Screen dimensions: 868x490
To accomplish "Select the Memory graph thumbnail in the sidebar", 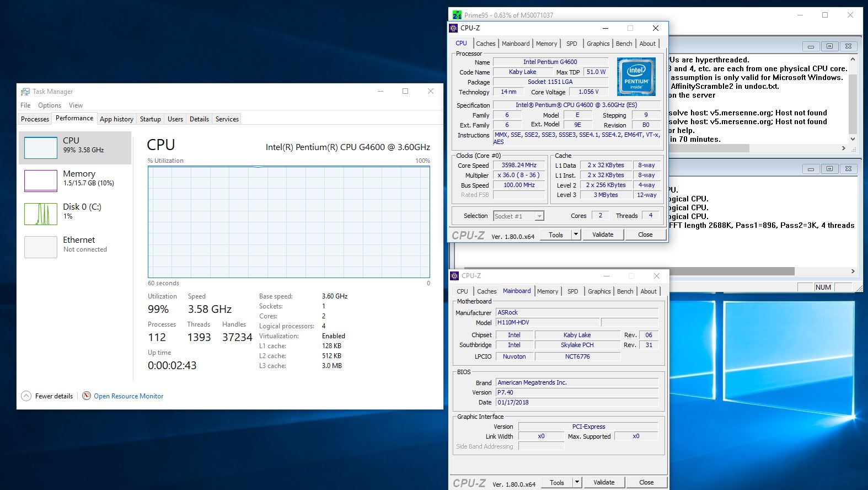I will pos(41,180).
